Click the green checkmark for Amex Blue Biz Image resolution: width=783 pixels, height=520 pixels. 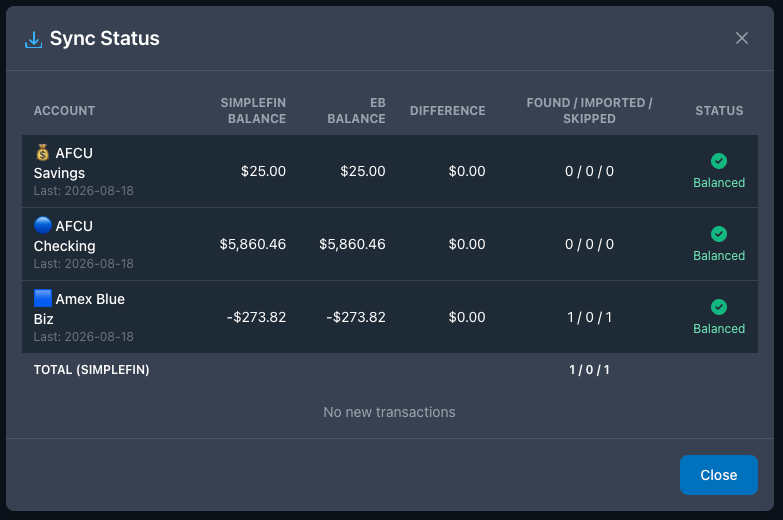click(719, 307)
